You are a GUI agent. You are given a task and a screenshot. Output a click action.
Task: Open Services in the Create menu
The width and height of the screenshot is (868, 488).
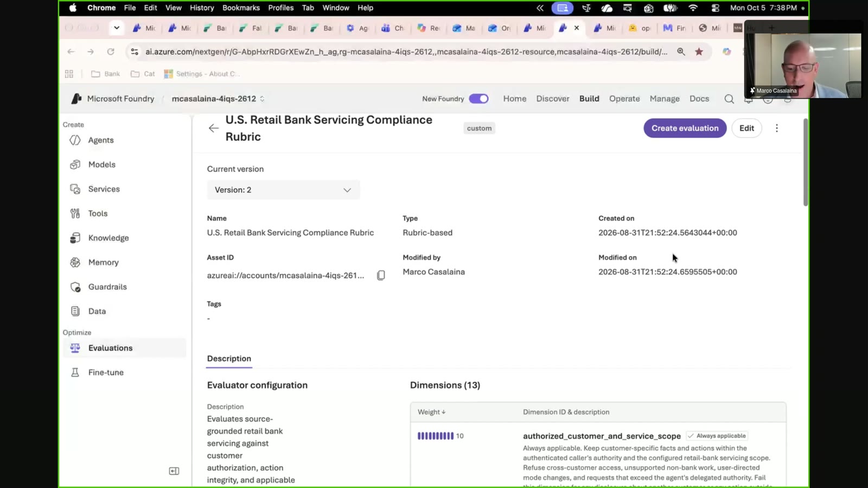[x=104, y=189]
